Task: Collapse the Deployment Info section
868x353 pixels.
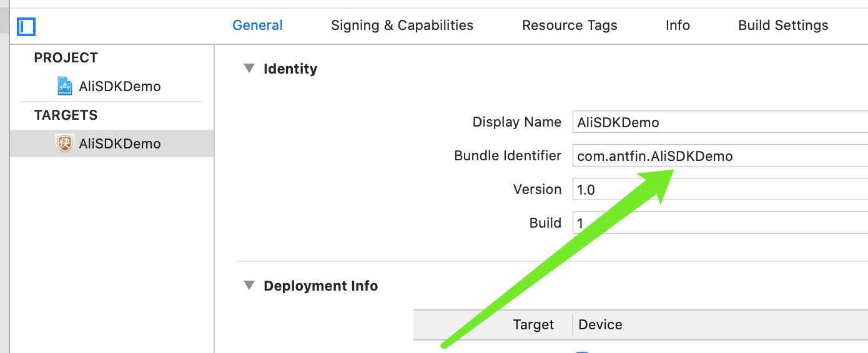Action: coord(249,285)
